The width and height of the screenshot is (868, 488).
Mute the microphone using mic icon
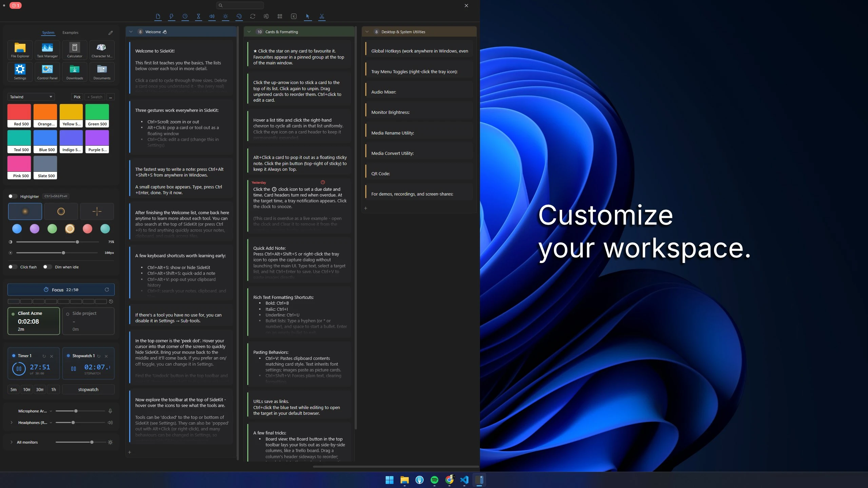[x=110, y=411]
